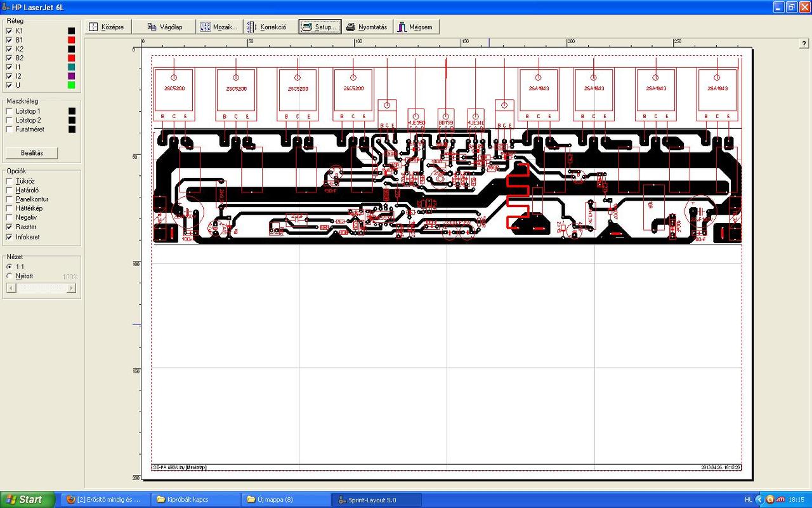
Task: Enable the Tükröz mirror option
Action: tap(9, 181)
